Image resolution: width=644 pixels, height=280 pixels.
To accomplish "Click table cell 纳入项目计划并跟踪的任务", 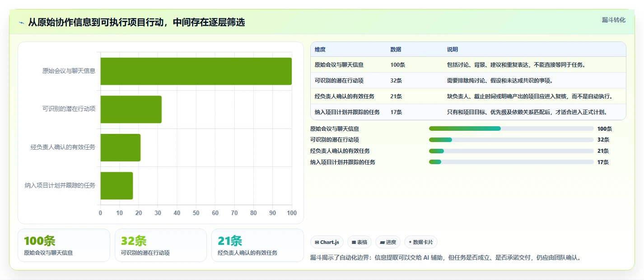I will tap(347, 112).
